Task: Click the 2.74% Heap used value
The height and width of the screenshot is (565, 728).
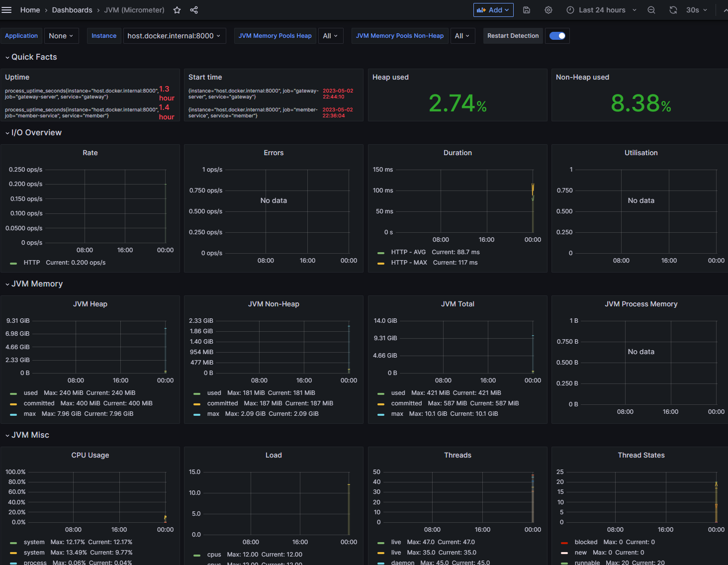Action: click(457, 103)
